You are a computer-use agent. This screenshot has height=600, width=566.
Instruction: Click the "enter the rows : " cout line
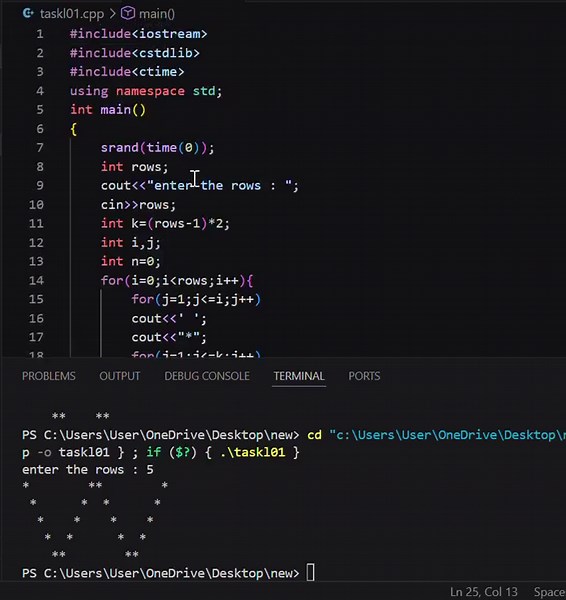click(200, 186)
